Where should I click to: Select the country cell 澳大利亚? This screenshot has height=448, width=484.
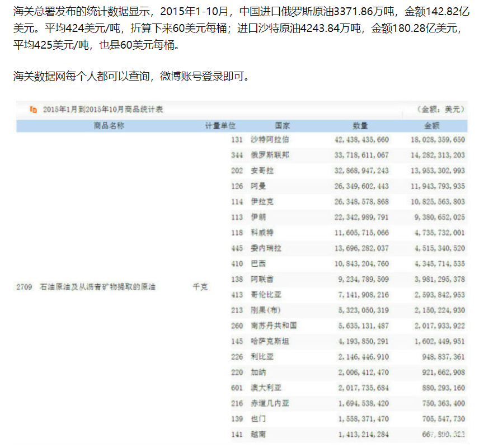click(266, 388)
